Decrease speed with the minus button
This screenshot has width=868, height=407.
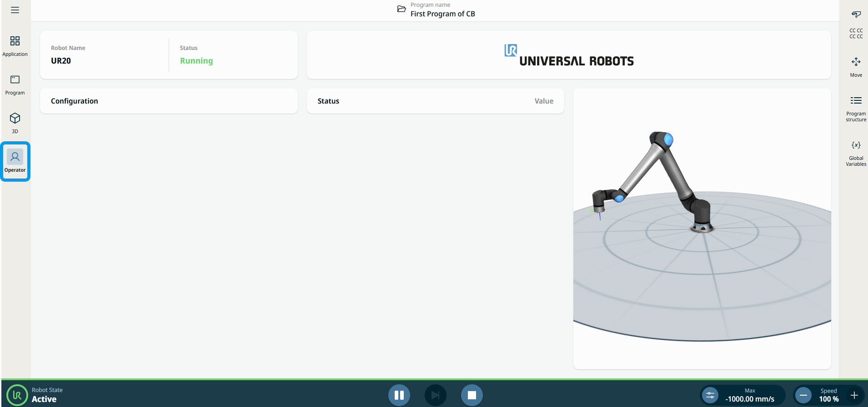[803, 395]
